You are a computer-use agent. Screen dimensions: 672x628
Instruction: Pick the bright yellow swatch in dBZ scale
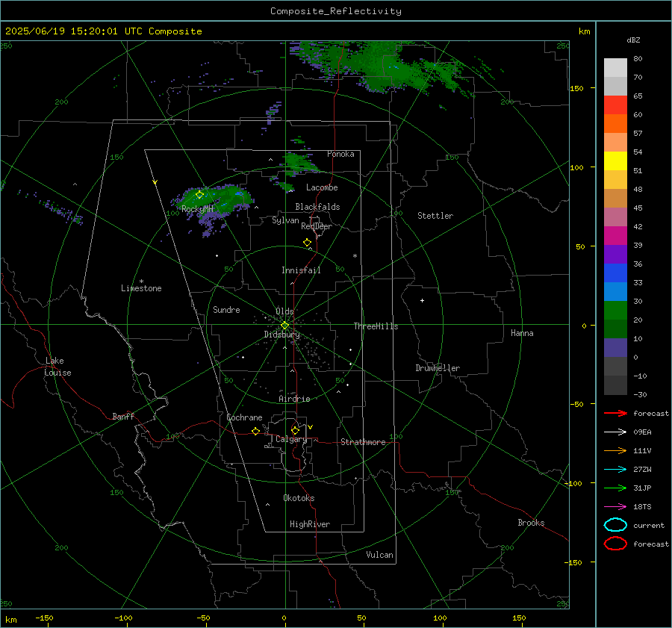pos(615,161)
